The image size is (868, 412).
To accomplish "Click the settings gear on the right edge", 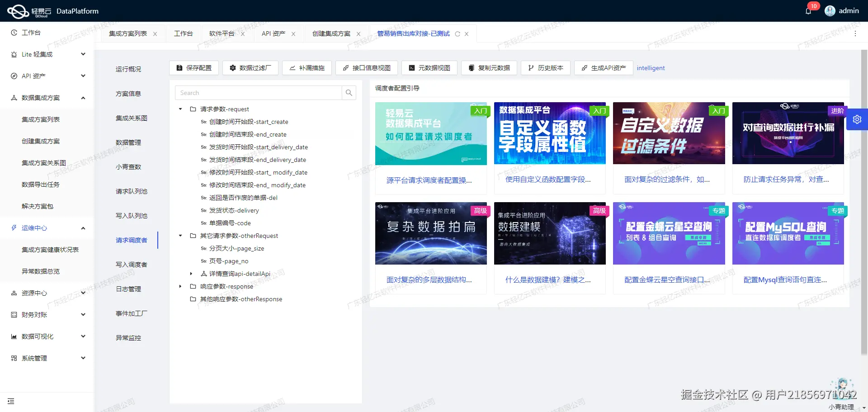I will [x=857, y=119].
